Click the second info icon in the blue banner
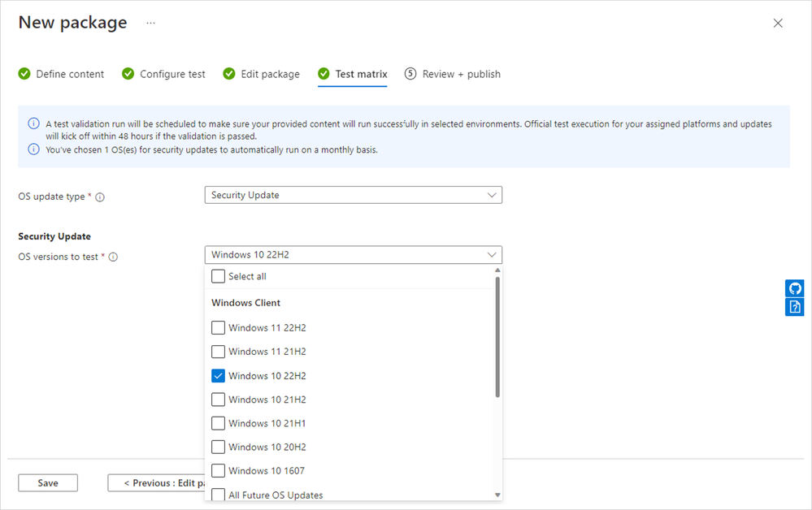This screenshot has height=510, width=812. (x=33, y=149)
